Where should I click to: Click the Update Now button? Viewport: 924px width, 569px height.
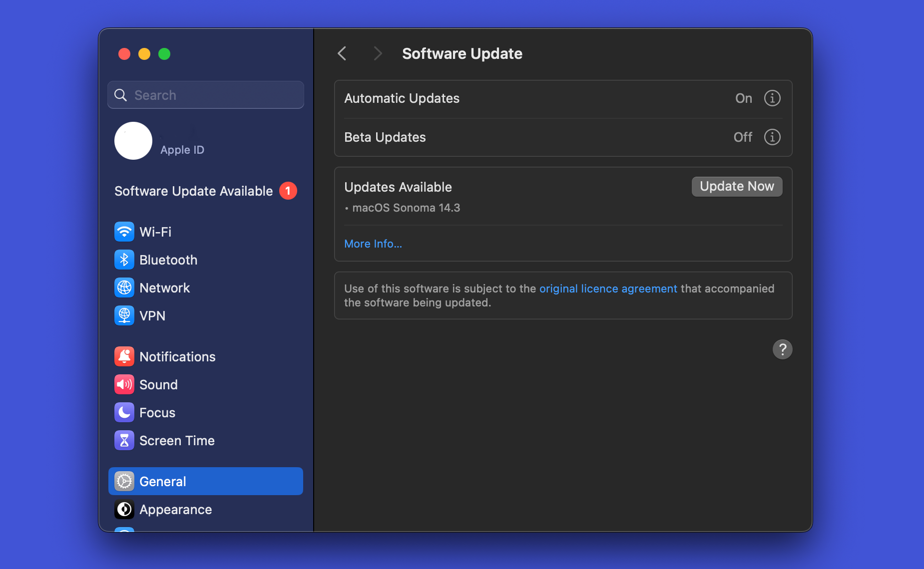(x=737, y=187)
